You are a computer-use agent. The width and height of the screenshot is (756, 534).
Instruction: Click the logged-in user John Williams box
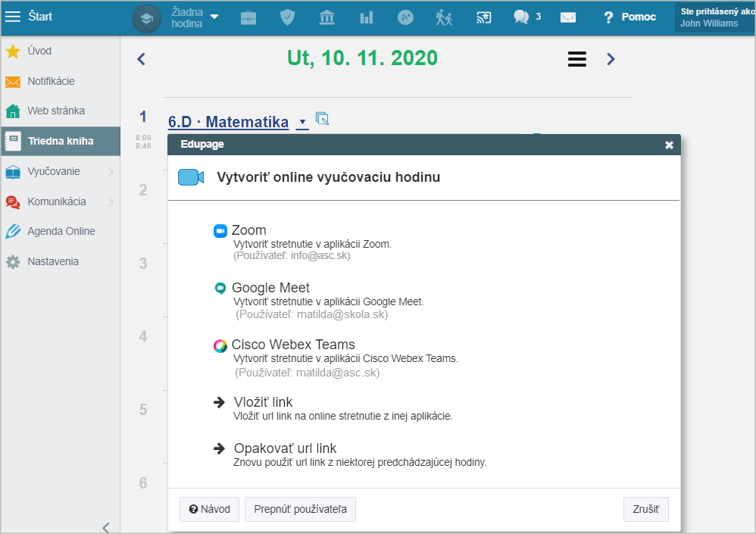(x=715, y=17)
